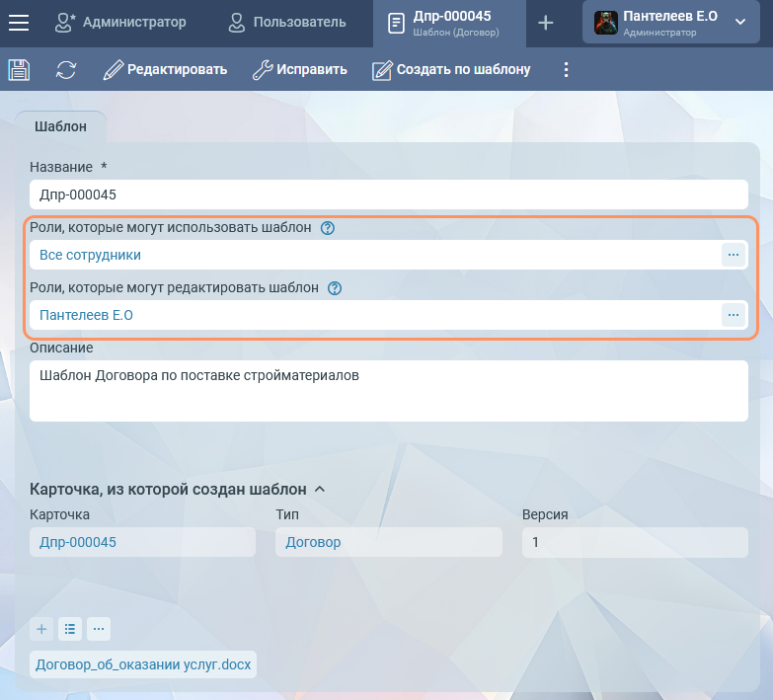This screenshot has height=700, width=773.
Task: Click help icon for template usage roles
Action: [x=328, y=228]
